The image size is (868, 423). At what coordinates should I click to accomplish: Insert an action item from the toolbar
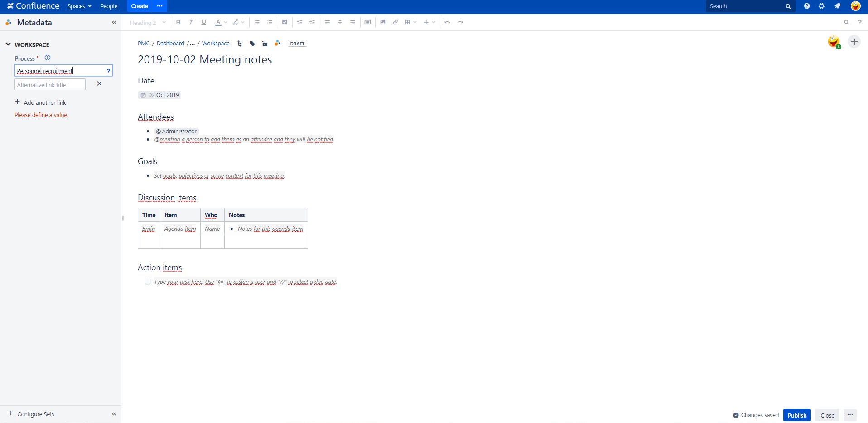pyautogui.click(x=285, y=22)
